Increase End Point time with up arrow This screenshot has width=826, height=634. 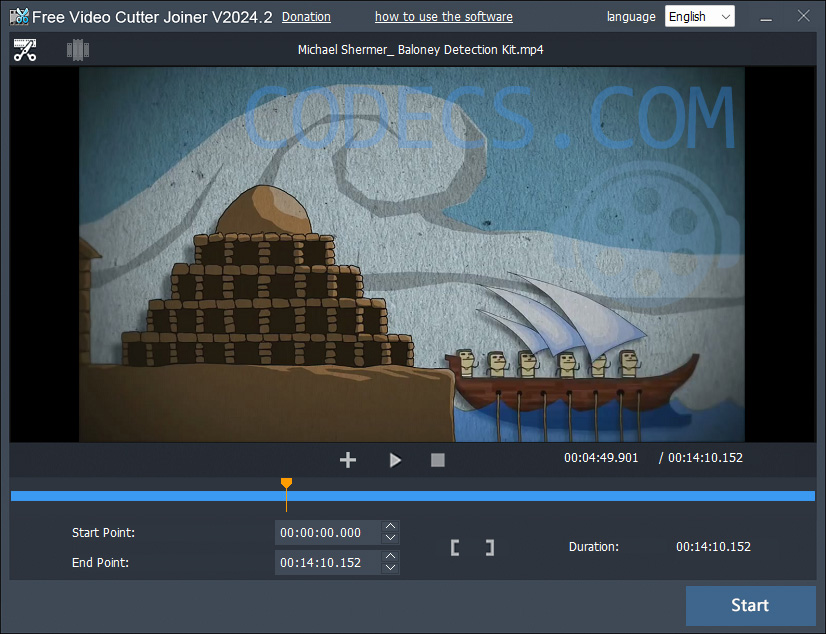click(x=390, y=556)
